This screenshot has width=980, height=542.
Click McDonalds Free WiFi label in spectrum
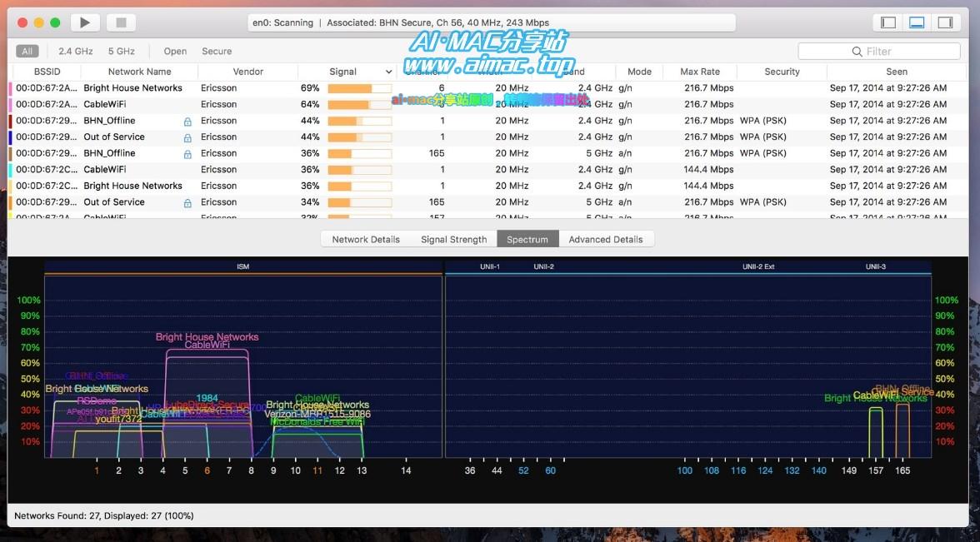tap(317, 422)
